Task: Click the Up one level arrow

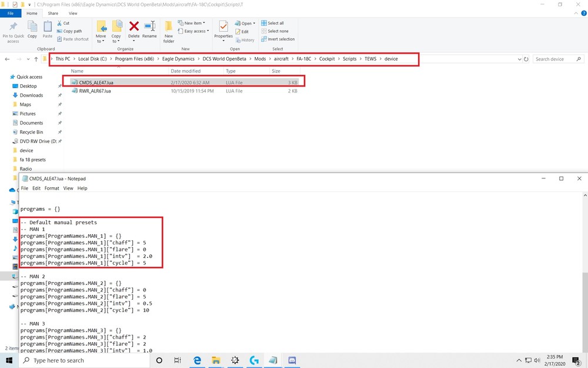Action: point(36,59)
